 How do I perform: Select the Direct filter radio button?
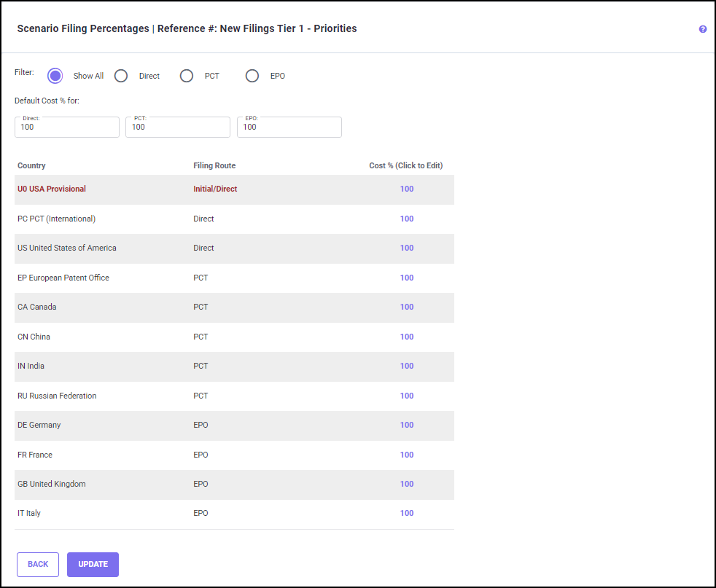pyautogui.click(x=121, y=76)
